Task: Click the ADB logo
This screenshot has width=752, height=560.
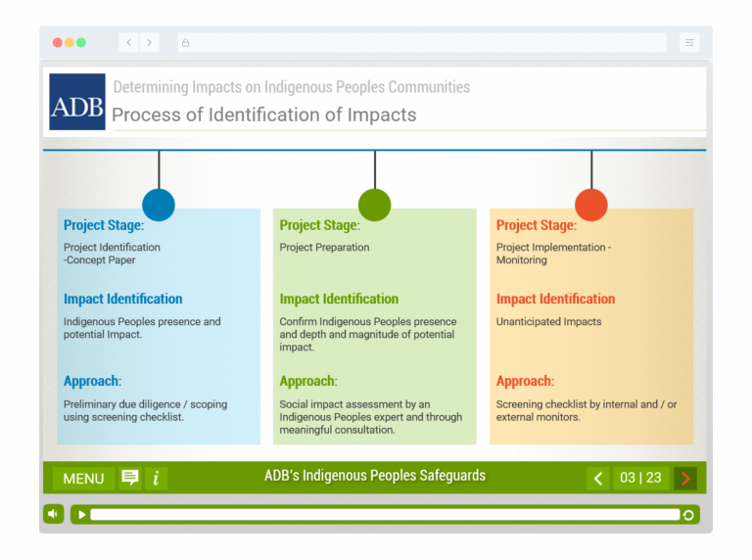Action: (x=77, y=102)
